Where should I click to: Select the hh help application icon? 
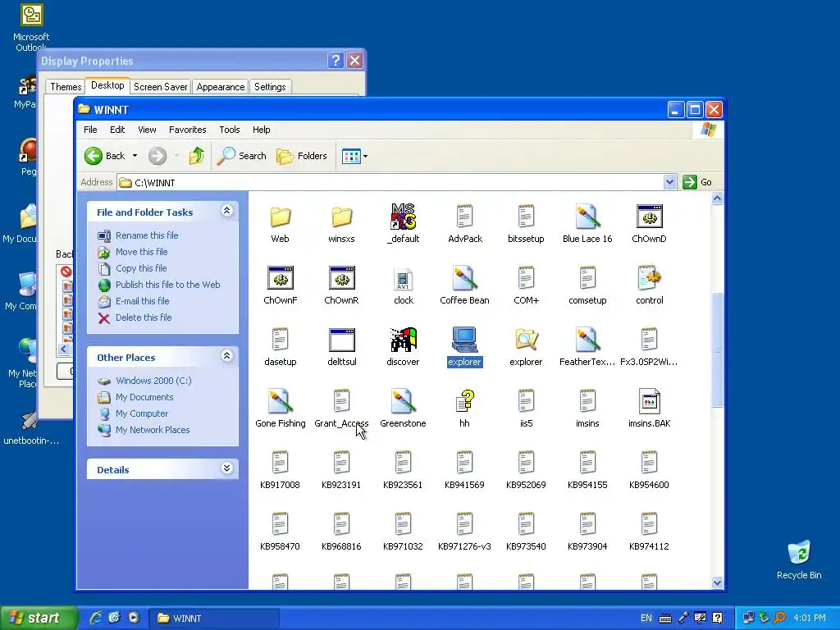click(x=464, y=401)
